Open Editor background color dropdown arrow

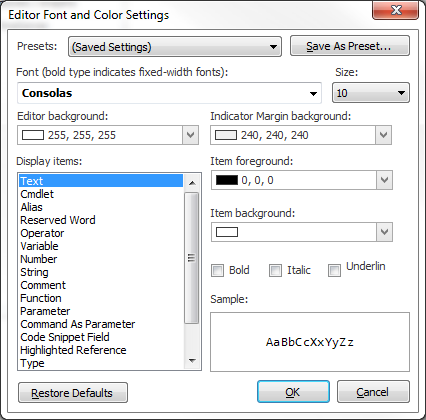click(190, 135)
